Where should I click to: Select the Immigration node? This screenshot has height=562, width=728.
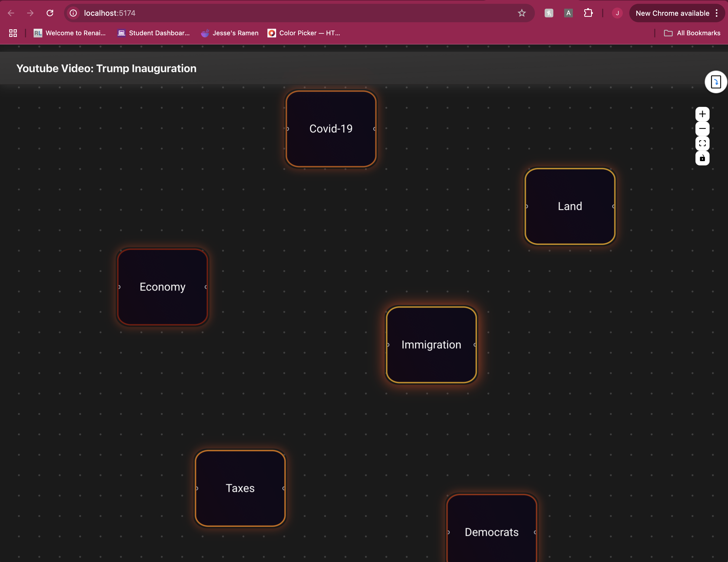[x=431, y=345]
